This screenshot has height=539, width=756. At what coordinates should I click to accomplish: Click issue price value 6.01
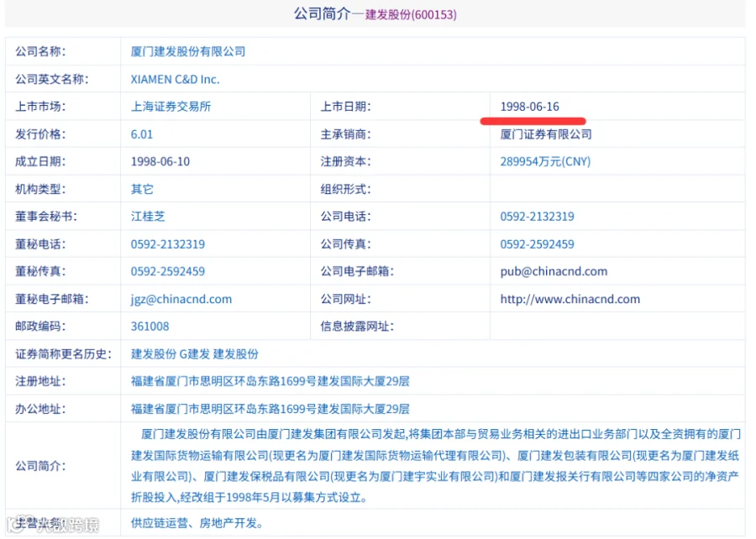(142, 134)
